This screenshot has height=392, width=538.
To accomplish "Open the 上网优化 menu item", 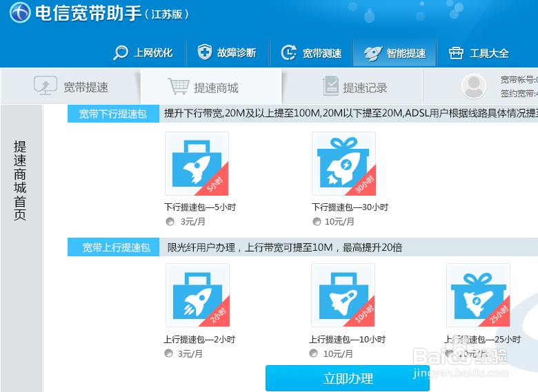I will [x=143, y=53].
